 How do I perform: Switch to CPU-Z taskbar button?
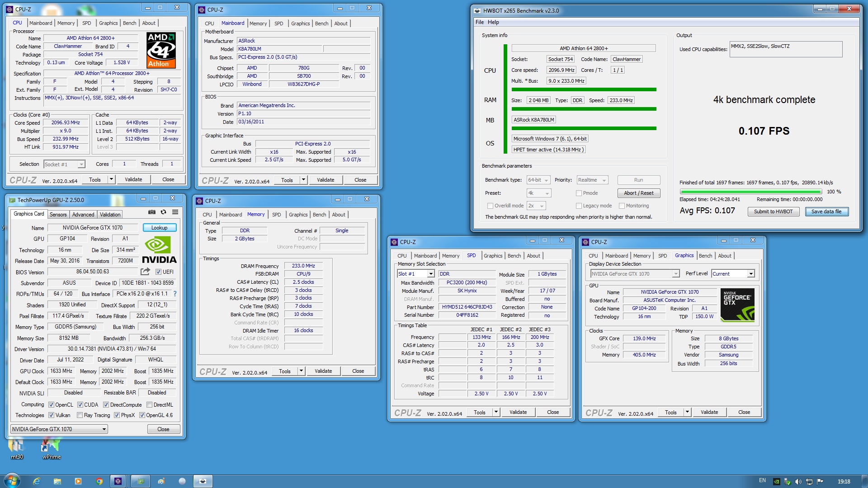[x=118, y=481]
